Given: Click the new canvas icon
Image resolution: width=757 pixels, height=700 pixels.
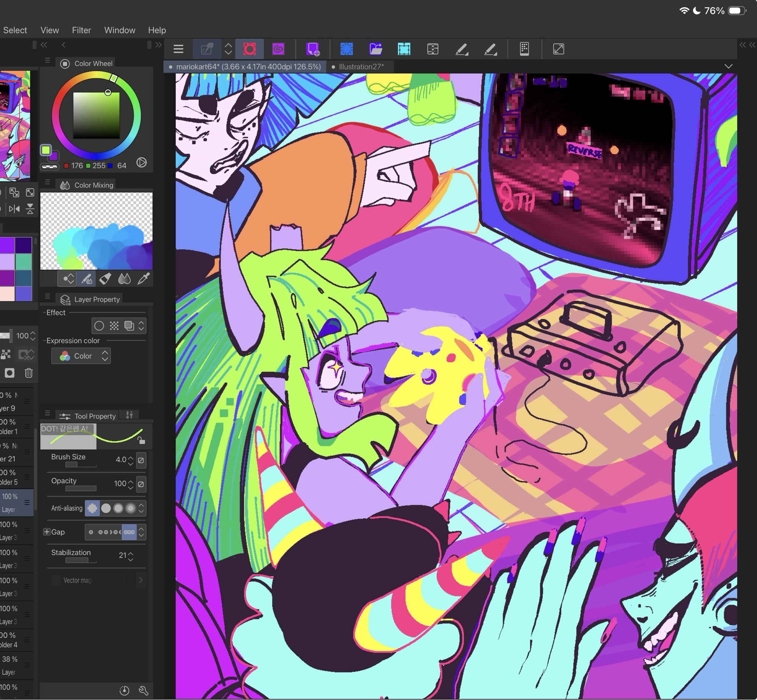Looking at the screenshot, I should [x=313, y=49].
